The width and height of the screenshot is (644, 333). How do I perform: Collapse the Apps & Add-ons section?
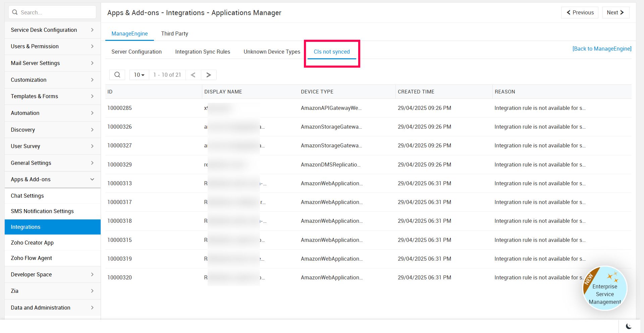pyautogui.click(x=53, y=179)
